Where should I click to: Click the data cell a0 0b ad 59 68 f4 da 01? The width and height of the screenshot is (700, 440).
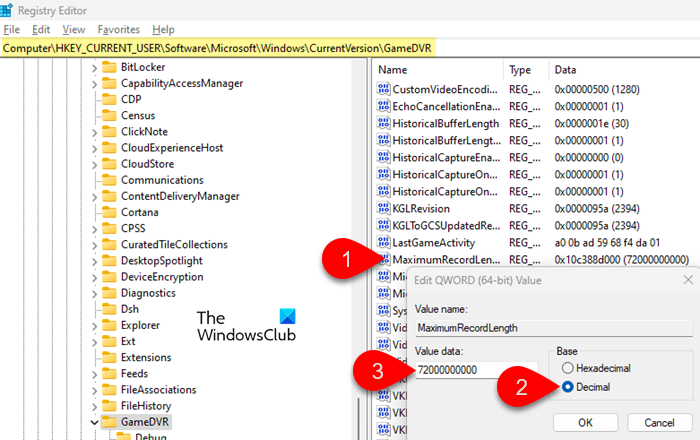[607, 242]
